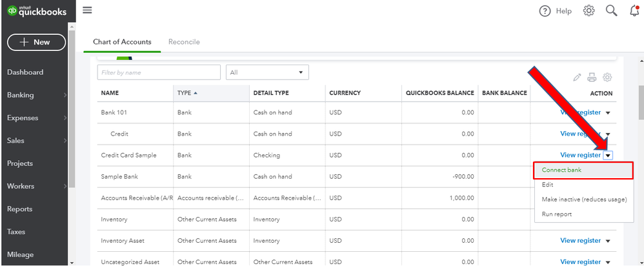The height and width of the screenshot is (266, 644).
Task: Open Reports in the sidebar
Action: pyautogui.click(x=20, y=209)
